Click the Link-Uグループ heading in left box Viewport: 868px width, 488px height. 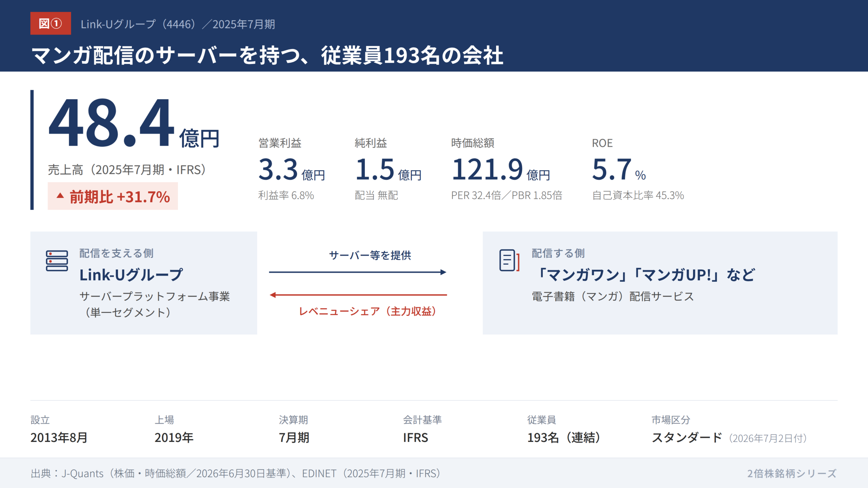tap(131, 275)
